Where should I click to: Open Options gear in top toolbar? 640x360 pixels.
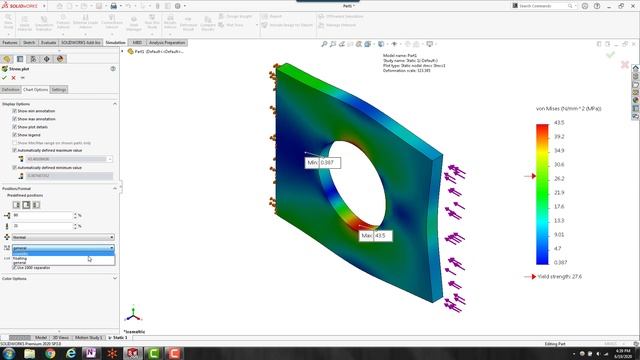(178, 6)
